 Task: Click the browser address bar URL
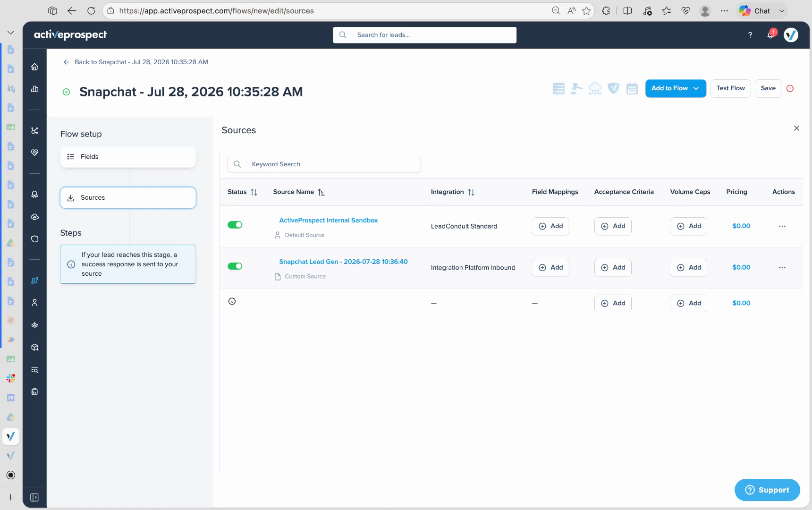pos(216,10)
